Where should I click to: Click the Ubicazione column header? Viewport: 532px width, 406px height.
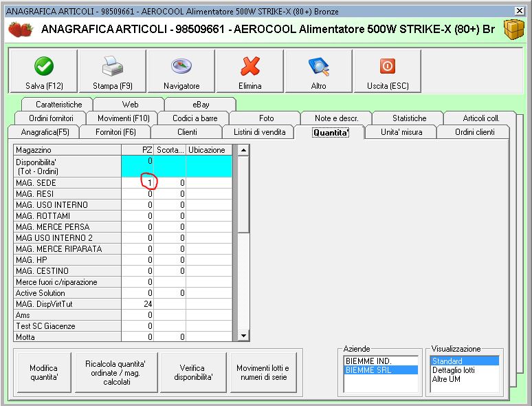pyautogui.click(x=209, y=150)
